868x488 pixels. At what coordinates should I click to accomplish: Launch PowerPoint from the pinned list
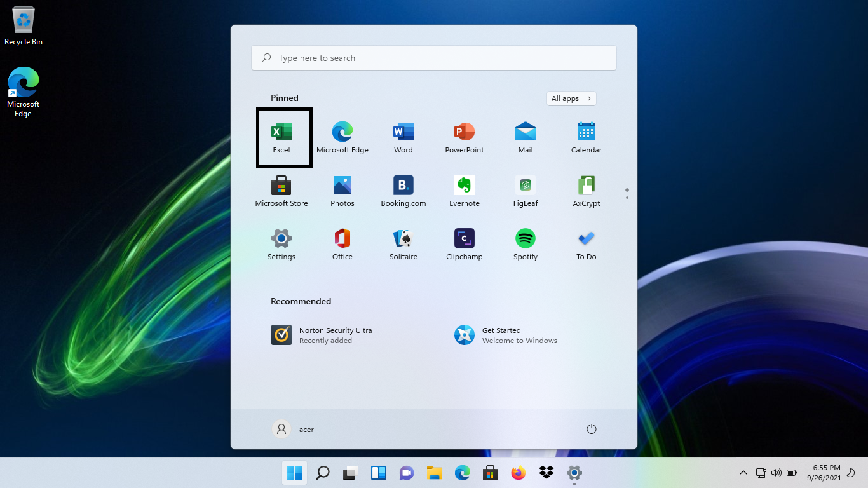(465, 138)
